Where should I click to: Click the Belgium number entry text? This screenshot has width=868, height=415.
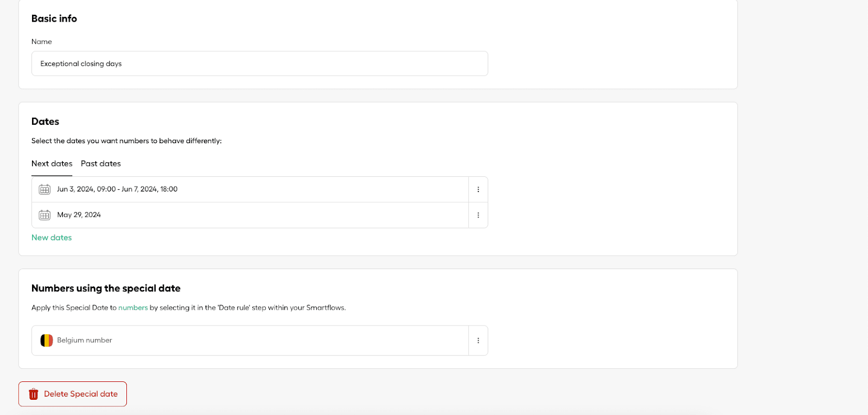tap(85, 340)
